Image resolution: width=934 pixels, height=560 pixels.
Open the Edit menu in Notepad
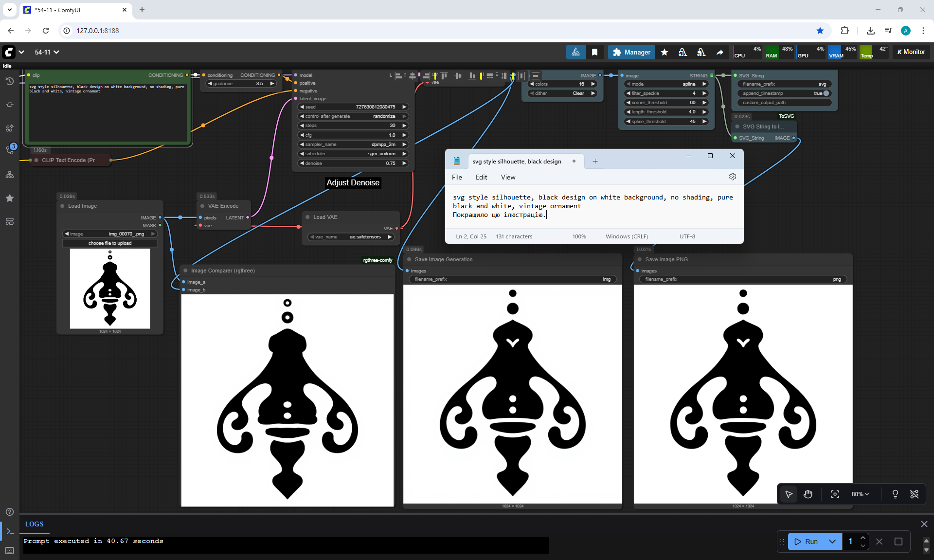[x=481, y=177]
